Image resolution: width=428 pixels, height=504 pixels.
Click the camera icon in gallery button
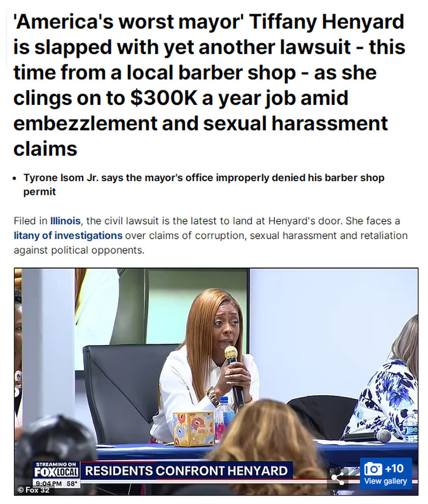tap(373, 469)
